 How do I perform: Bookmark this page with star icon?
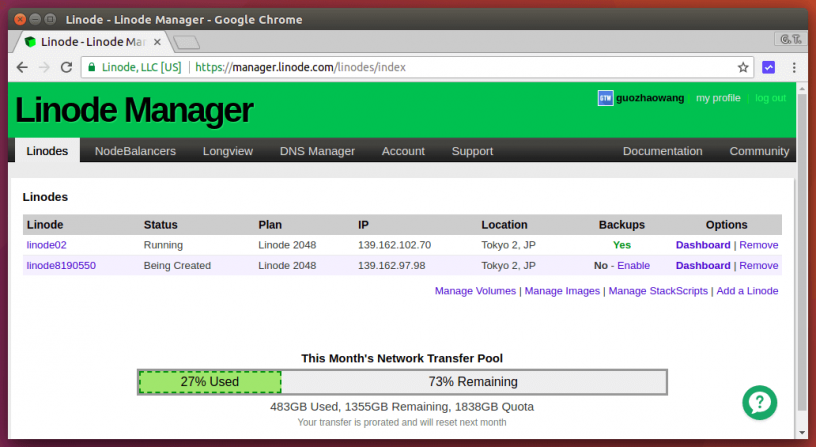(743, 67)
